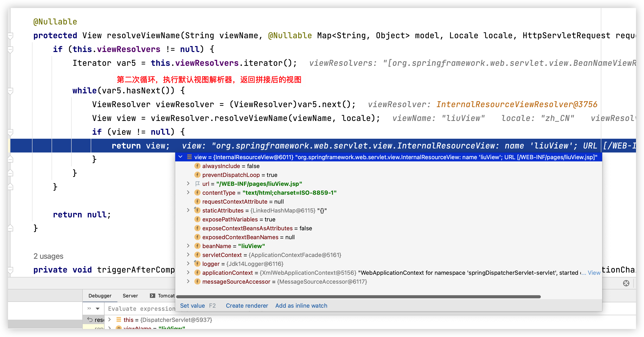
Task: Fold the while loop gutter marker
Action: 10,91
